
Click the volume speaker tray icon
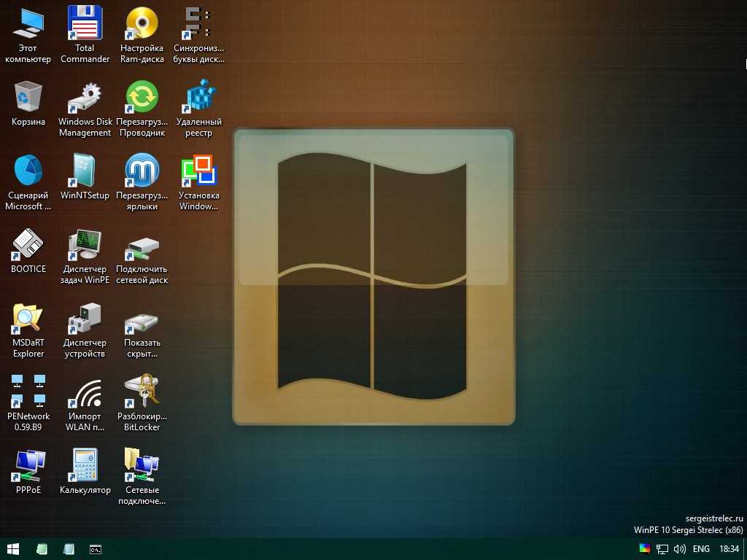pos(679,549)
